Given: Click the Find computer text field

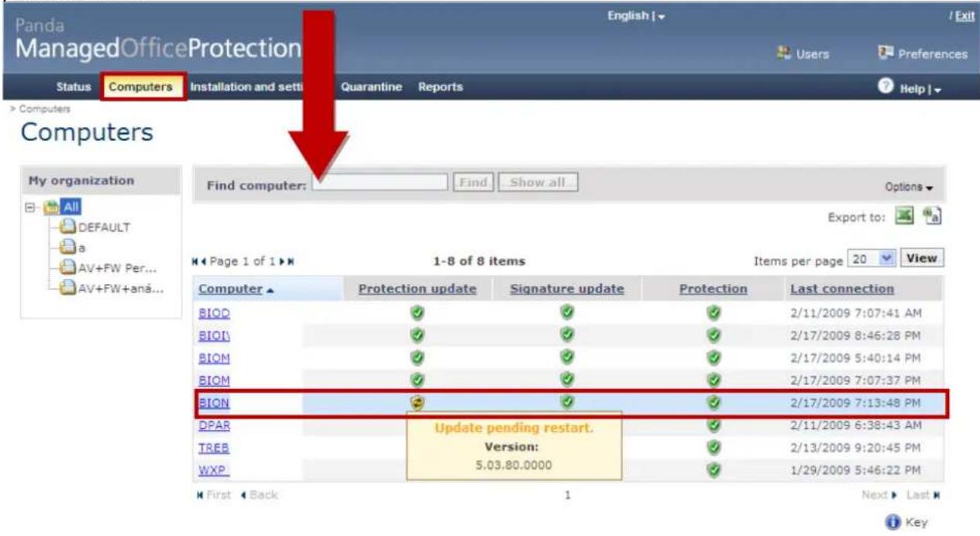Looking at the screenshot, I should (381, 183).
